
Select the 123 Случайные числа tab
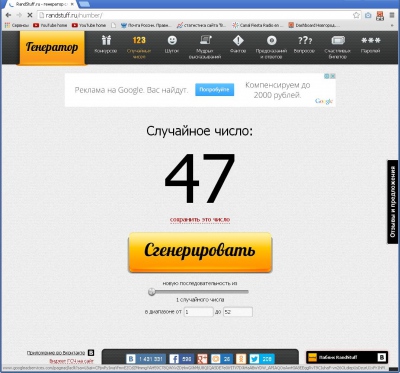pyautogui.click(x=139, y=47)
